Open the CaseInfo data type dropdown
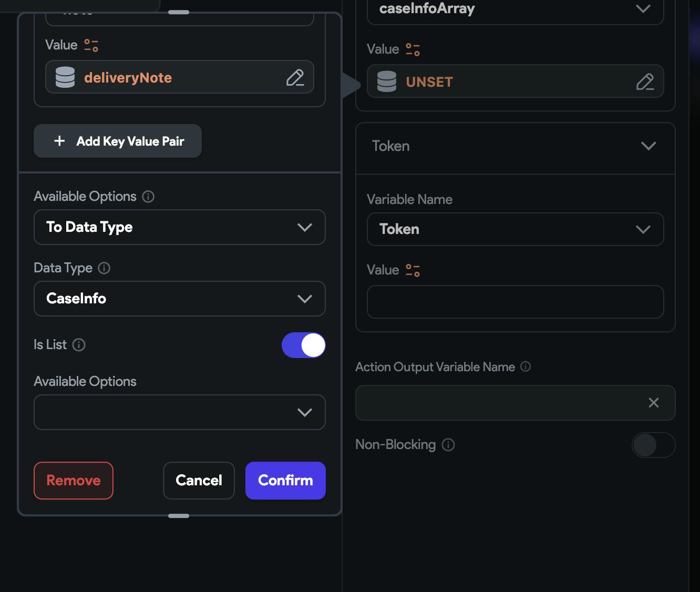 click(x=180, y=299)
